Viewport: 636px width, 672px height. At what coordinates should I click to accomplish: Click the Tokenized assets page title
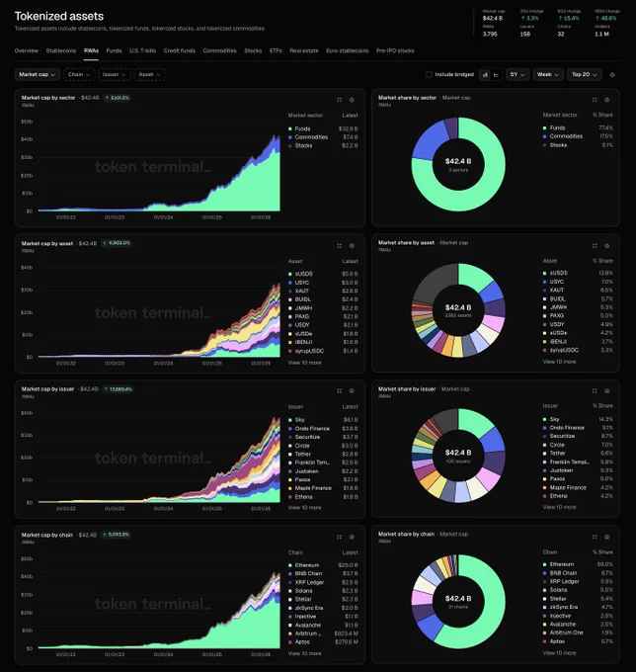59,16
